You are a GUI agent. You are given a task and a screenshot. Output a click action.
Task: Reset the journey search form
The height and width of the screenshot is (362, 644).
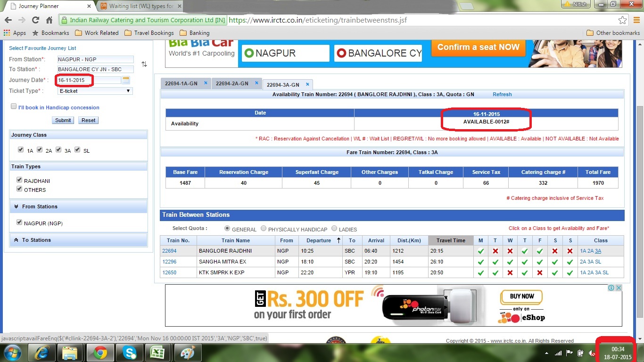pos(89,120)
